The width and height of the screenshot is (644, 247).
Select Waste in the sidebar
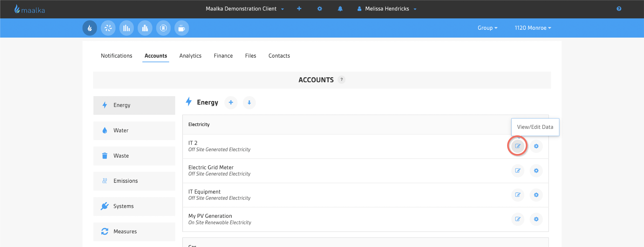pos(134,156)
